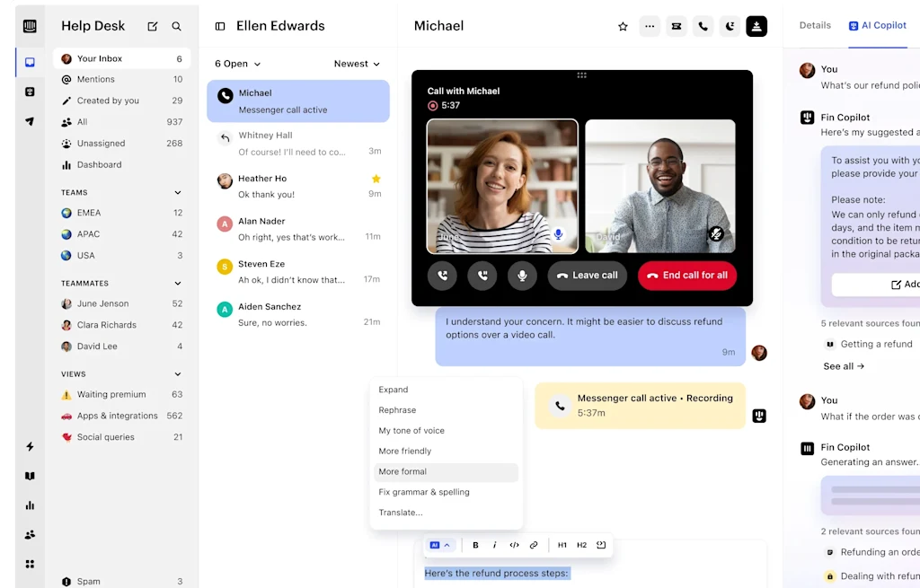
Task: Collapse the TEAMMATES section
Action: 178,283
